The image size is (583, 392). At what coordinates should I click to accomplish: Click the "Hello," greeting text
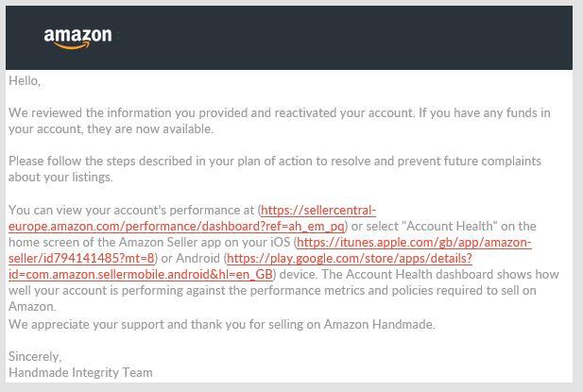(x=25, y=80)
